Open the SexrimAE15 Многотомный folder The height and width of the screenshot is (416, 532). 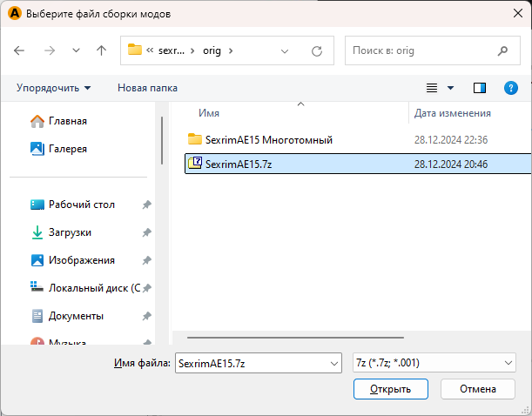268,139
